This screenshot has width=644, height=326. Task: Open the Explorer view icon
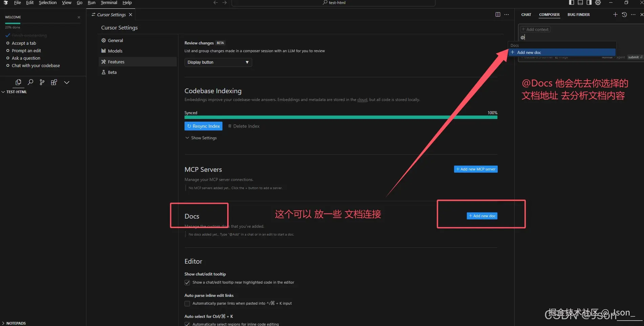(x=18, y=82)
